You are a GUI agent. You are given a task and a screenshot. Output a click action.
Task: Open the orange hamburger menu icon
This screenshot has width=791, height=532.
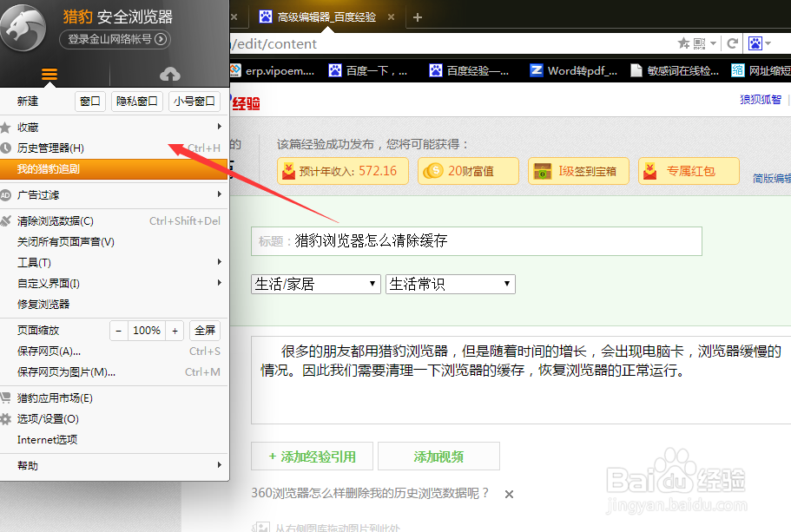[x=49, y=75]
